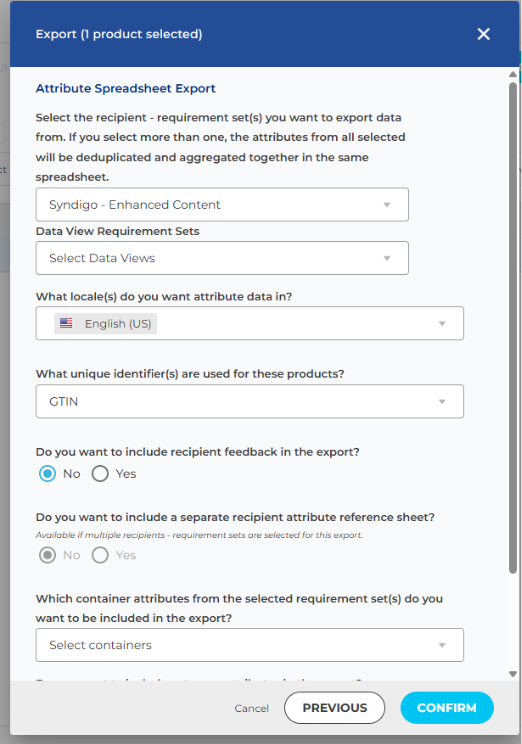Click the Export dialog title text
This screenshot has width=522, height=744.
coord(119,34)
